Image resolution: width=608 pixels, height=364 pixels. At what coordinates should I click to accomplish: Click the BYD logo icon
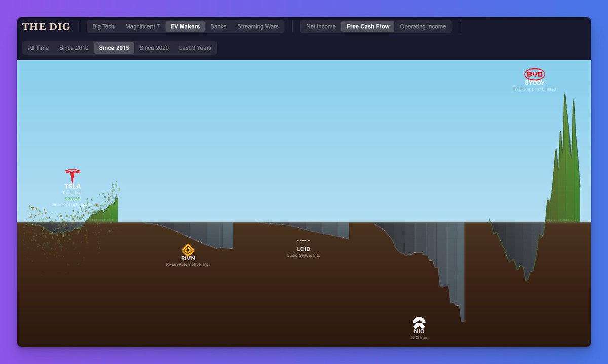(535, 74)
